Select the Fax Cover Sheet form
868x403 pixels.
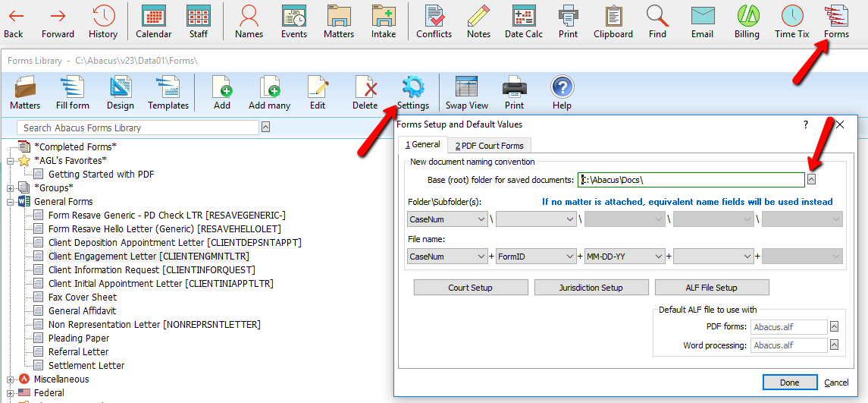pos(83,297)
